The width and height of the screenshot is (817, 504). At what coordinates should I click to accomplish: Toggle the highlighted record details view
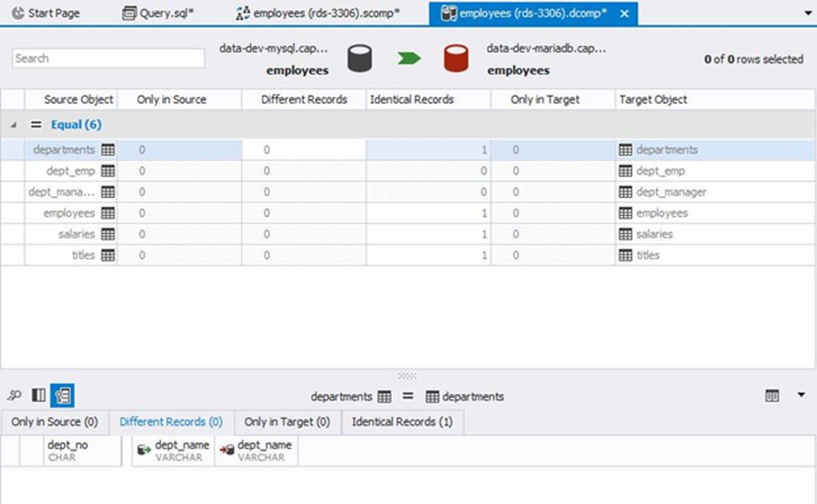[62, 396]
